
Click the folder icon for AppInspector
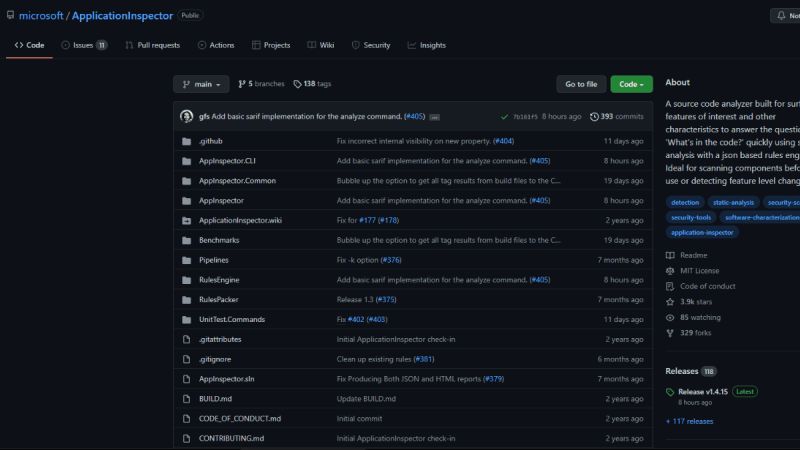187,201
